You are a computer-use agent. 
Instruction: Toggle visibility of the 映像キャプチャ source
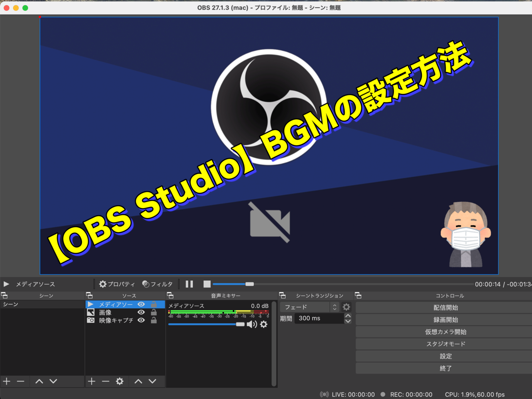click(x=141, y=320)
